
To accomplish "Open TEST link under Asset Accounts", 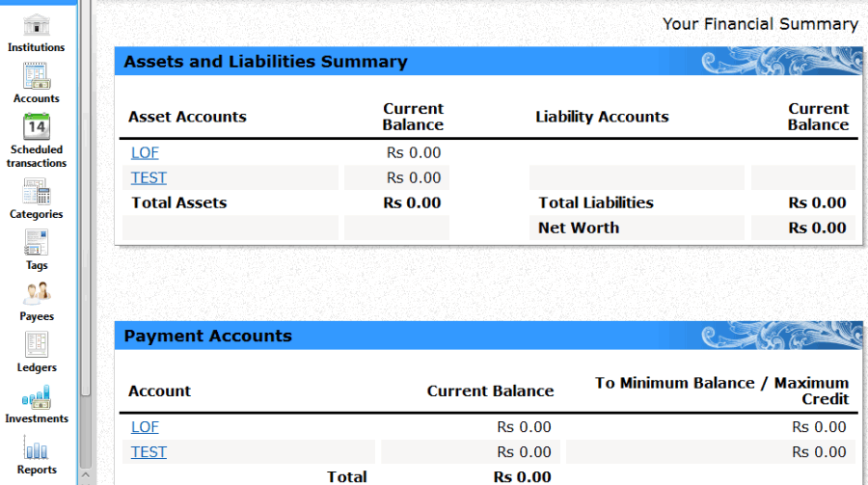I will pos(149,177).
